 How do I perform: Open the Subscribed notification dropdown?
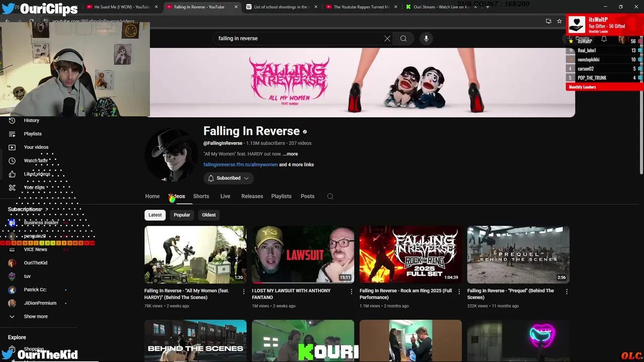(228, 178)
